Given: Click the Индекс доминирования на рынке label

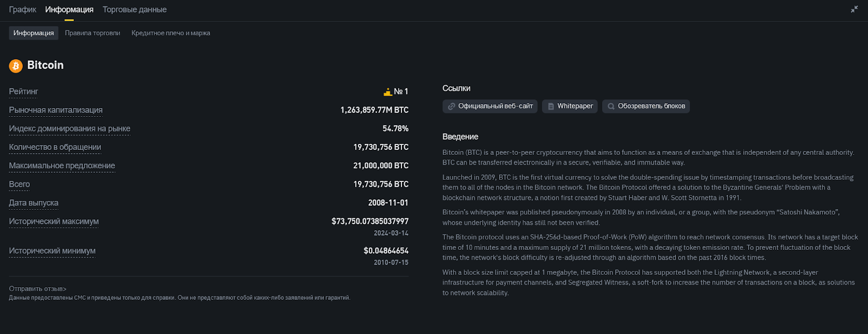Looking at the screenshot, I should click(x=69, y=129).
